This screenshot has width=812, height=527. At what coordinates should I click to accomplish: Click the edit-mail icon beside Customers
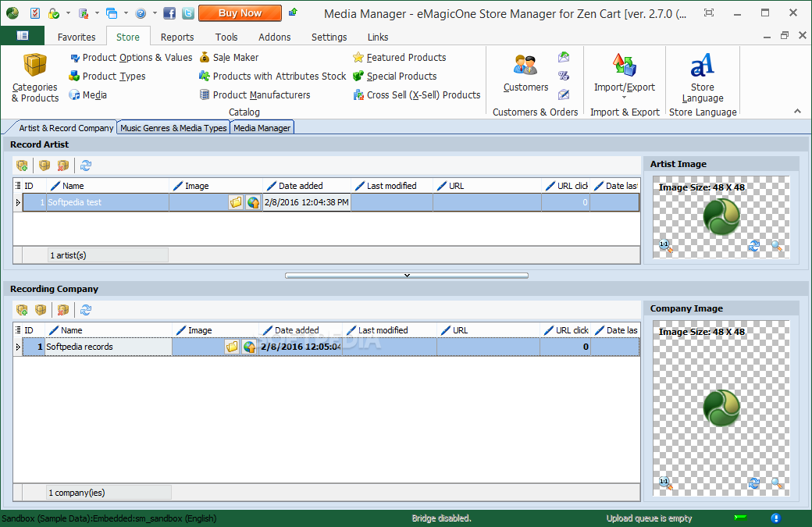point(564,94)
